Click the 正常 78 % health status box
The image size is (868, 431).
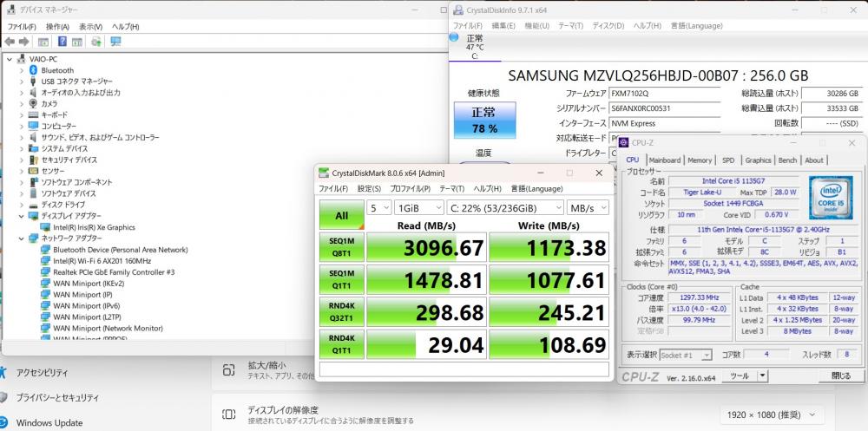484,120
